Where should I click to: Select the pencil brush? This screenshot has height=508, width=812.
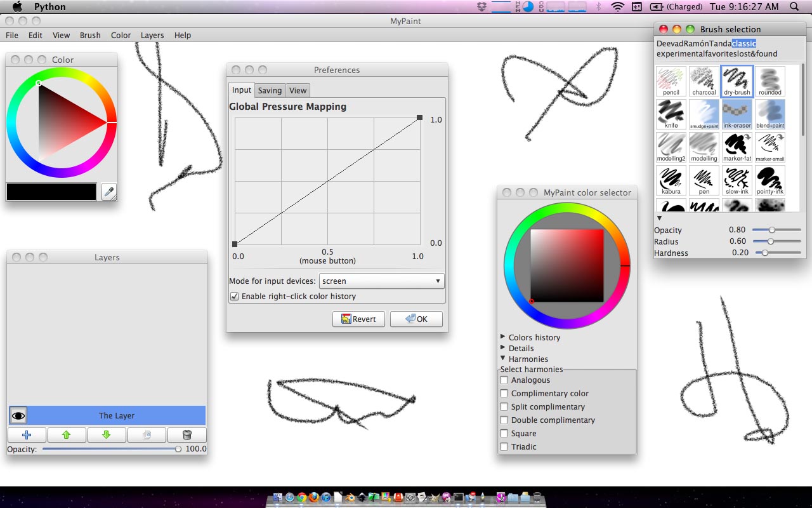(x=671, y=81)
